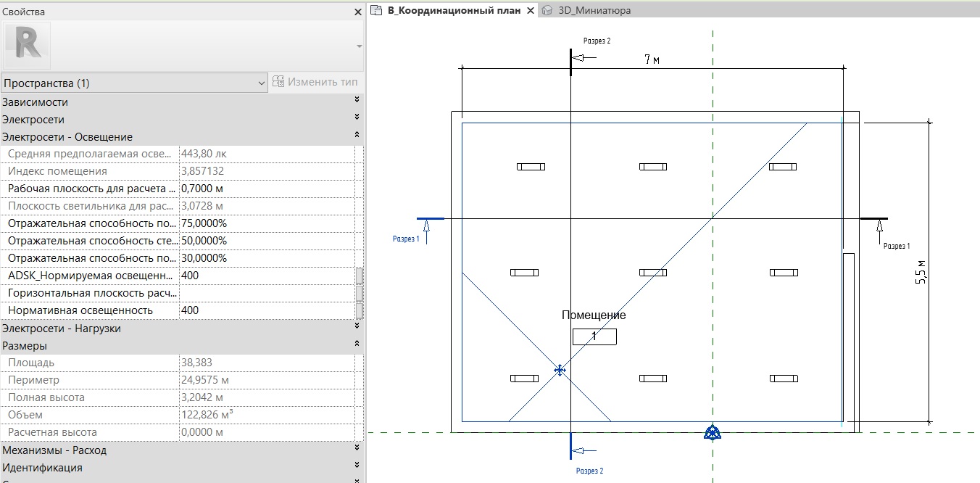Select the top-right light fixture in the room
Screen dimensions: 980x483
pyautogui.click(x=783, y=167)
